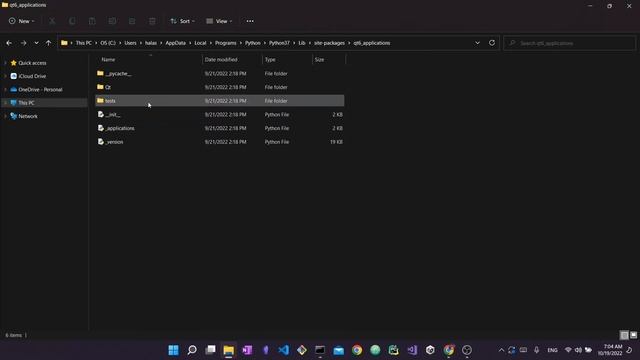Image resolution: width=640 pixels, height=360 pixels.
Task: Click the Delete toolbar icon
Action: pyautogui.click(x=152, y=21)
